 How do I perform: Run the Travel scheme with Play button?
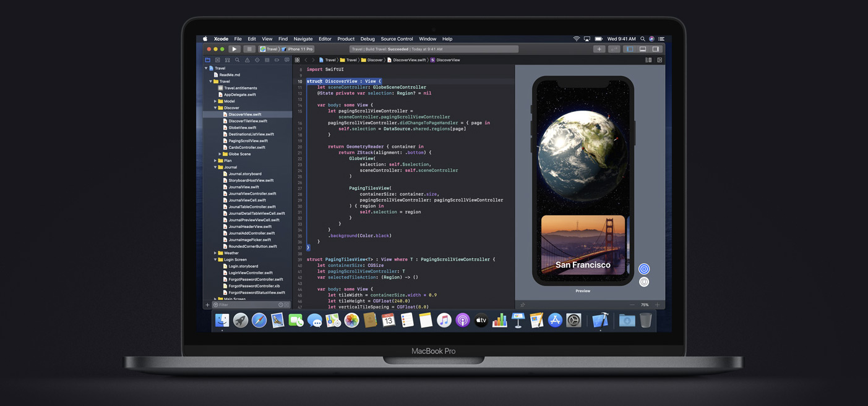[x=234, y=49]
